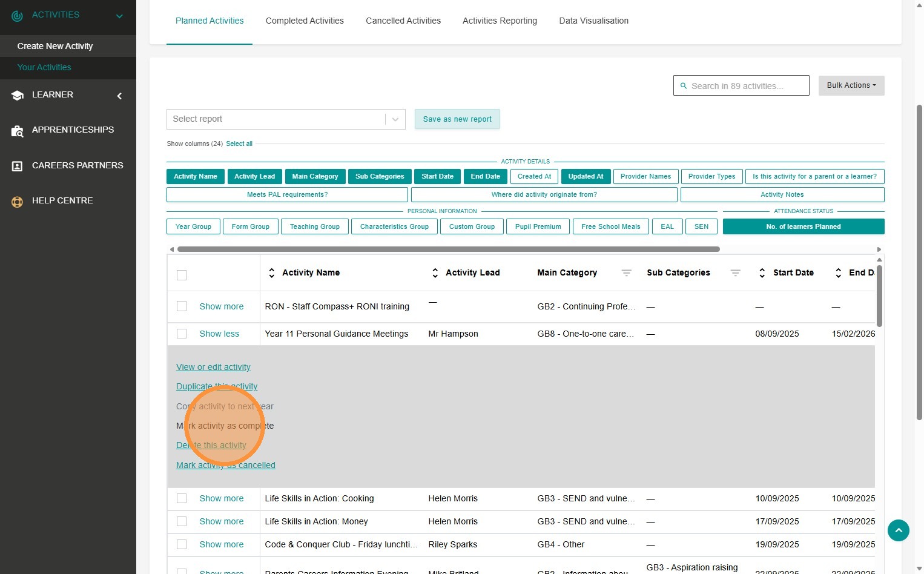Open the Activities Reporting tab
This screenshot has height=574, width=924.
[x=500, y=21]
